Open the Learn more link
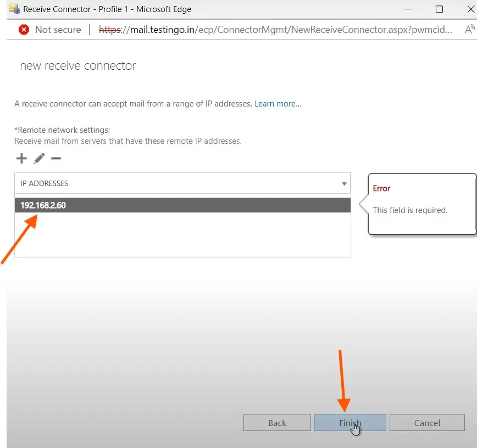Viewport: 477px width, 448px height. [278, 104]
